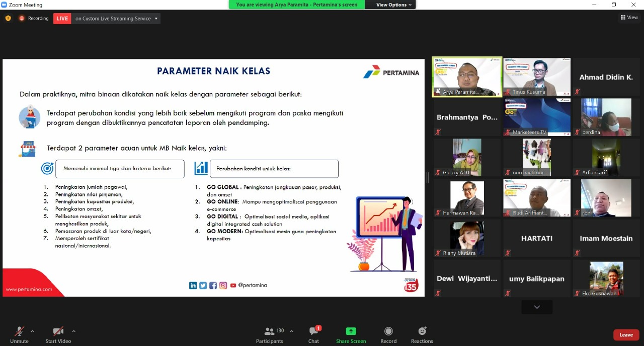Select the umy Balikpapan participant tile
Screen dimensions: 644x346
coord(536,278)
